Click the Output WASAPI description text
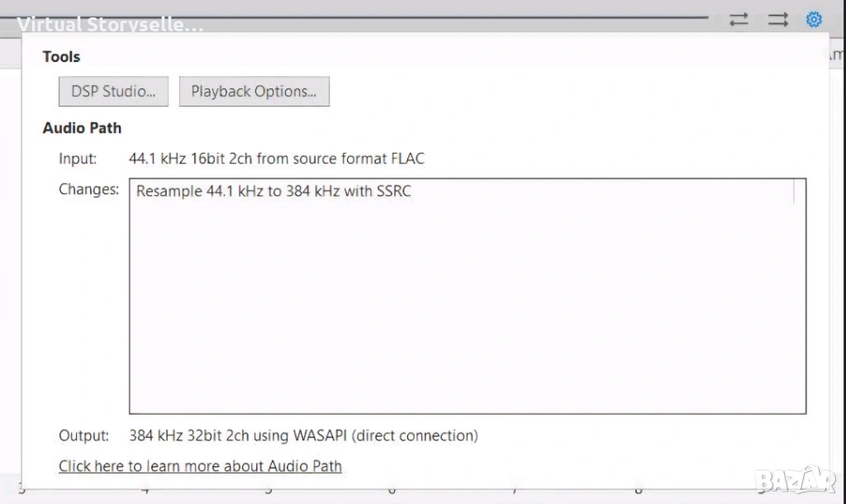The image size is (846, 504). [x=303, y=435]
